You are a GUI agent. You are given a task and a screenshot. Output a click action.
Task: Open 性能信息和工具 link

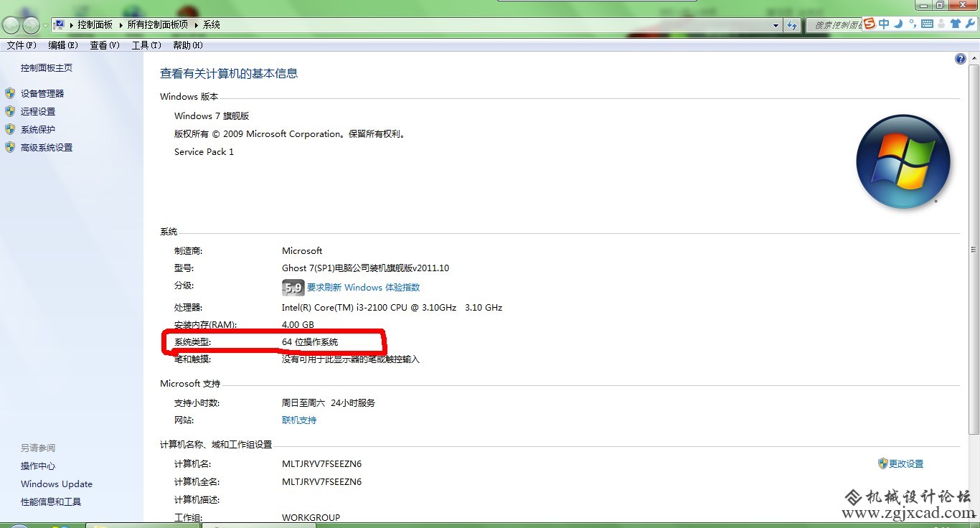51,502
